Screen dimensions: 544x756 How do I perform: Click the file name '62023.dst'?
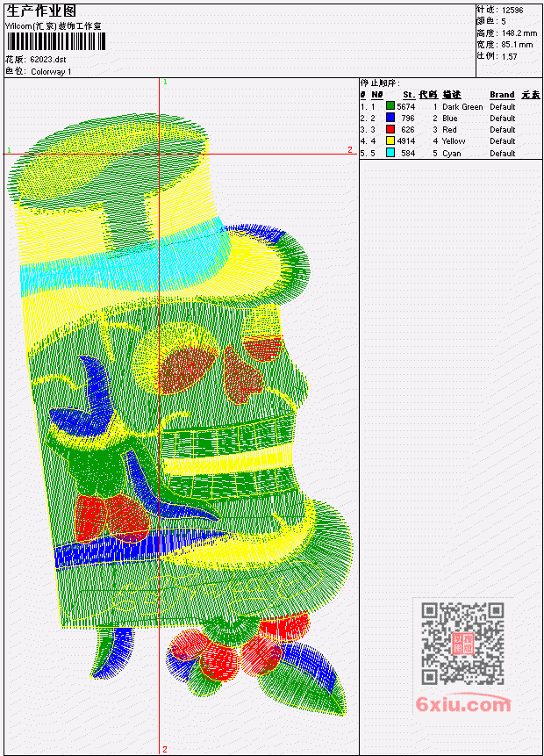48,60
